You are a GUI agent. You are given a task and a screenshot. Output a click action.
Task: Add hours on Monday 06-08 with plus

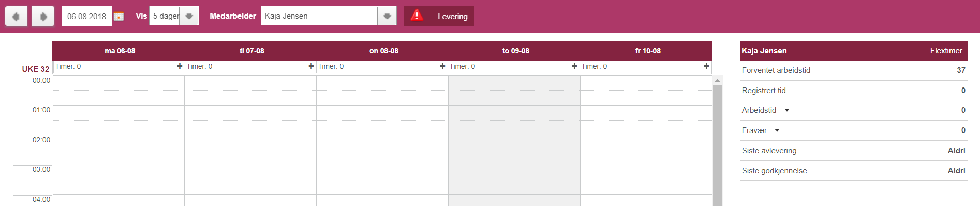pos(180,66)
